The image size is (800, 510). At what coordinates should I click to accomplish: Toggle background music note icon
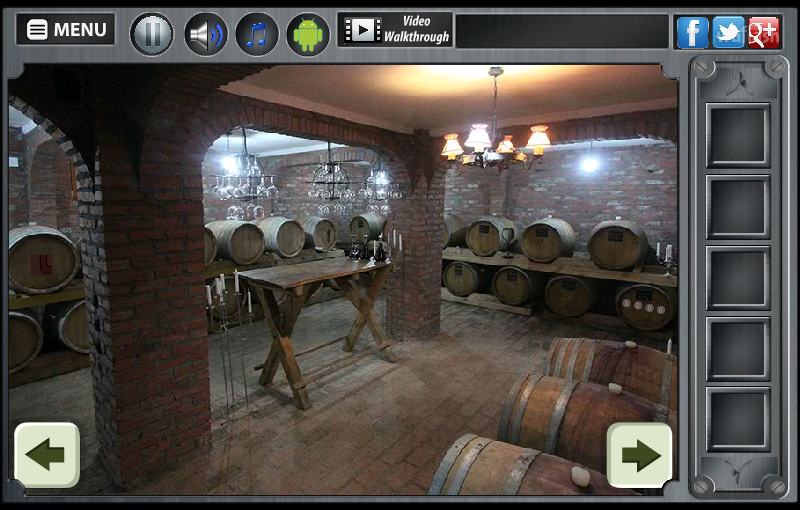257,34
